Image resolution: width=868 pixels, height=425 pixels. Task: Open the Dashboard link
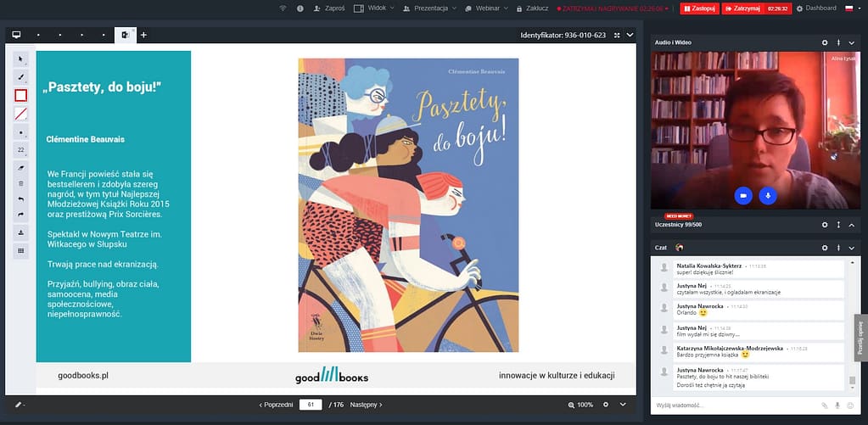816,8
